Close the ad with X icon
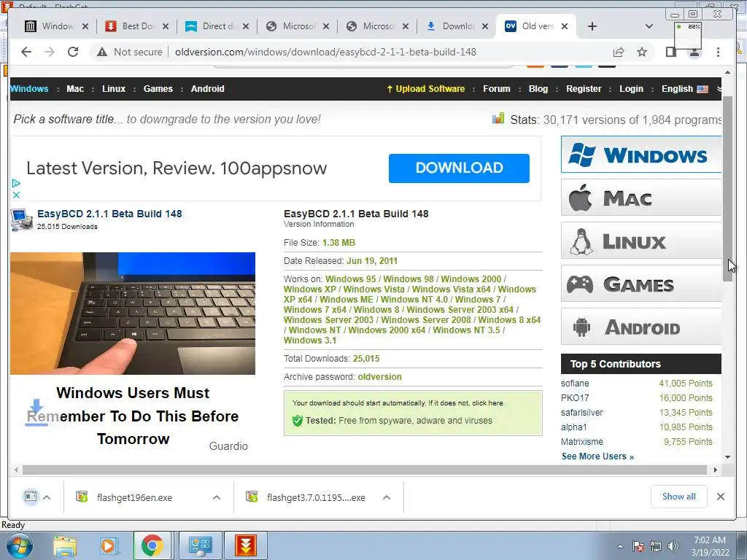The width and height of the screenshot is (747, 560). click(16, 195)
